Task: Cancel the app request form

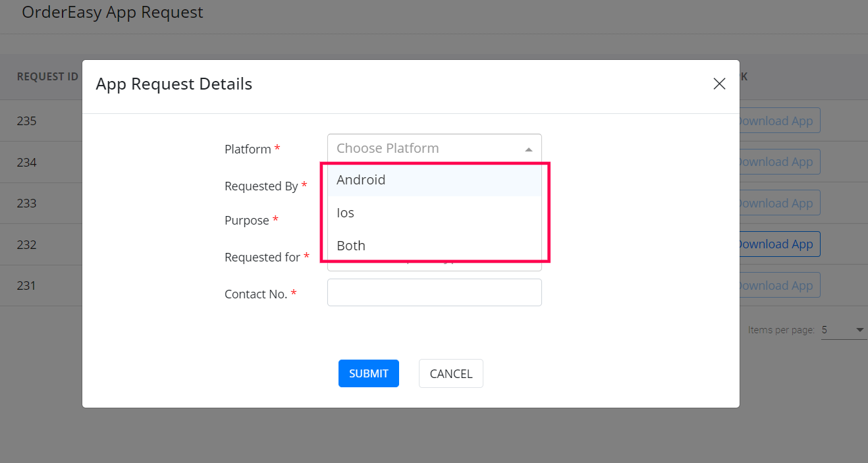Action: point(450,373)
